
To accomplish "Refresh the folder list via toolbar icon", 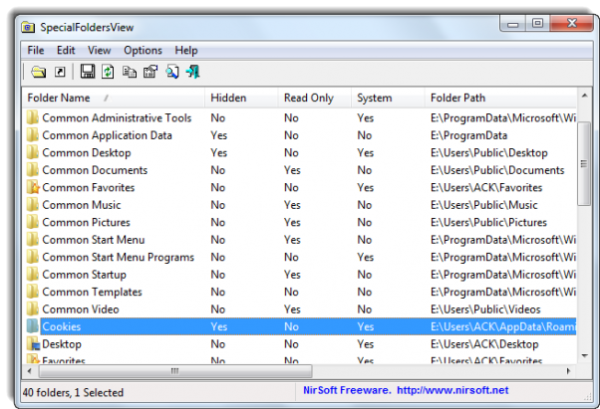I will click(107, 72).
